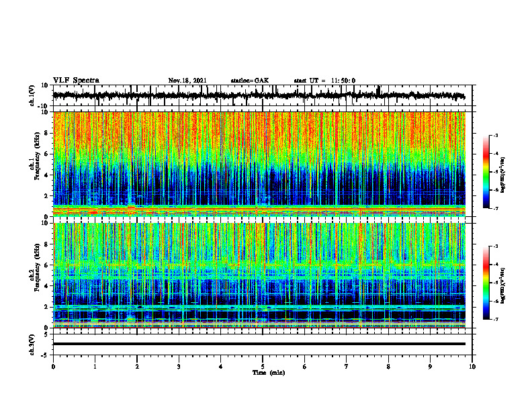Click the ch.1 voltage waveform trace
The height and width of the screenshot is (411, 532).
[x=259, y=95]
